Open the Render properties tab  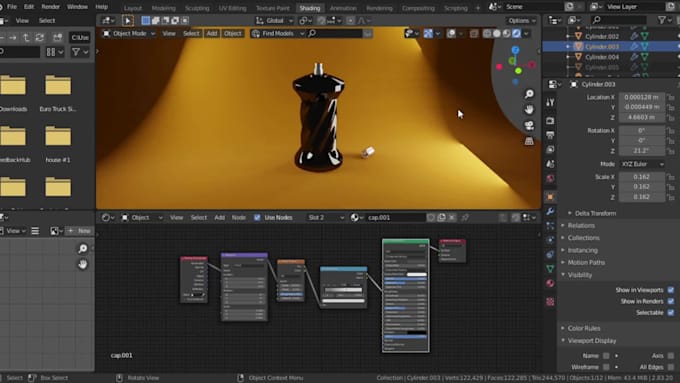pyautogui.click(x=550, y=121)
